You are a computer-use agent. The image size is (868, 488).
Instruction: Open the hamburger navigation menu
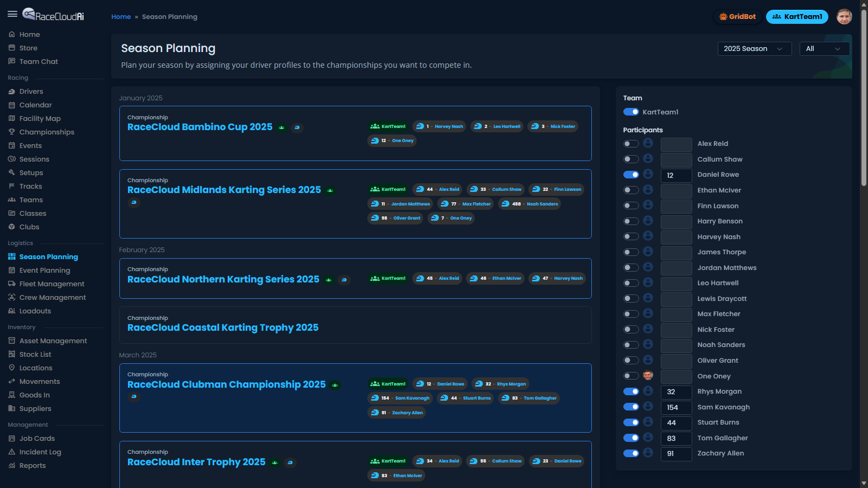tap(13, 14)
